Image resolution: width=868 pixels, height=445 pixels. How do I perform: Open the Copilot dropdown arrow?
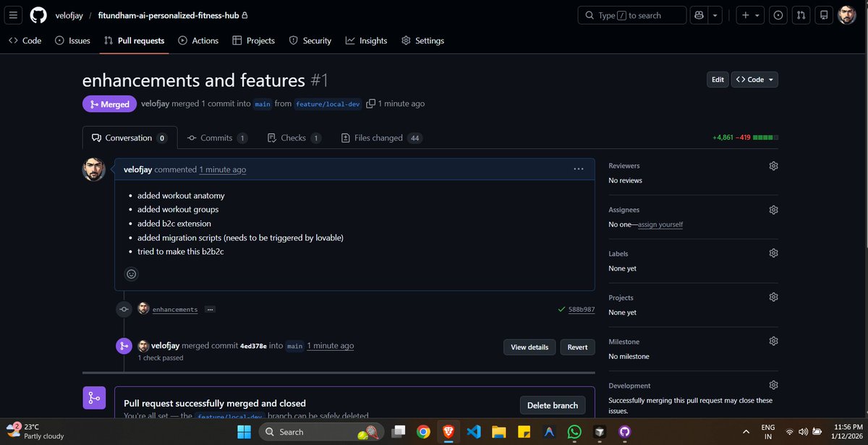(x=715, y=15)
